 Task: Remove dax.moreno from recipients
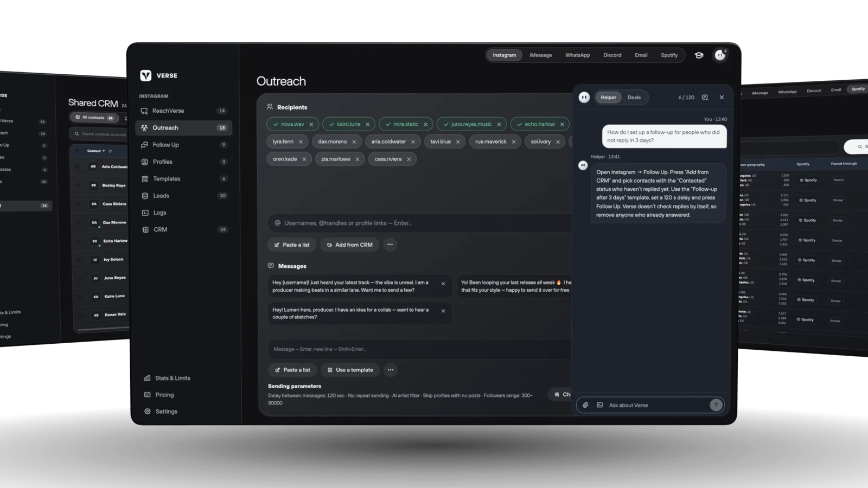(354, 142)
